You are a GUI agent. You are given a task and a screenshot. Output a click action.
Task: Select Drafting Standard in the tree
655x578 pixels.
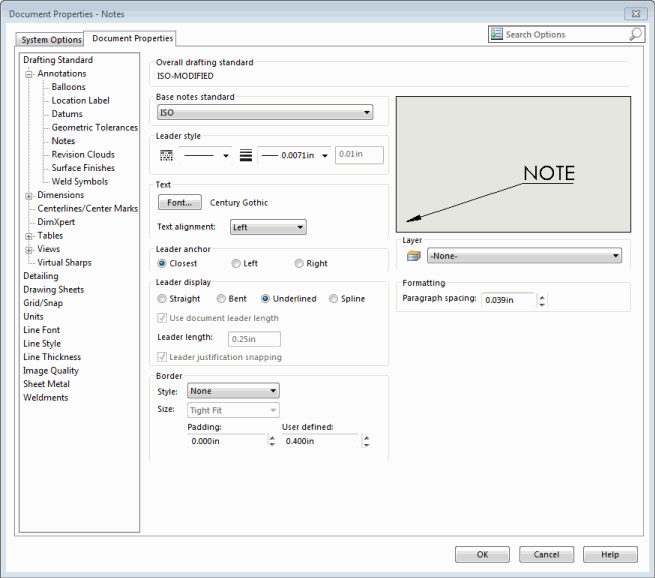tap(58, 60)
